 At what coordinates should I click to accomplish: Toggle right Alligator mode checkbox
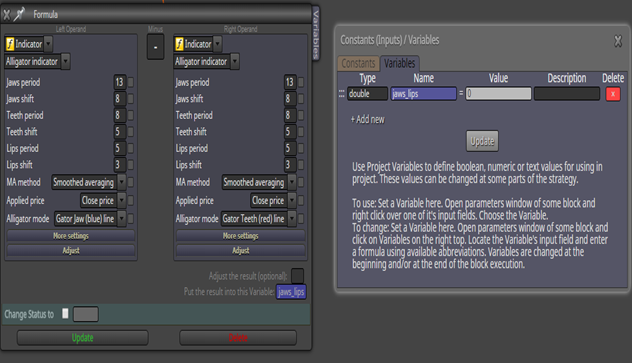click(x=301, y=219)
